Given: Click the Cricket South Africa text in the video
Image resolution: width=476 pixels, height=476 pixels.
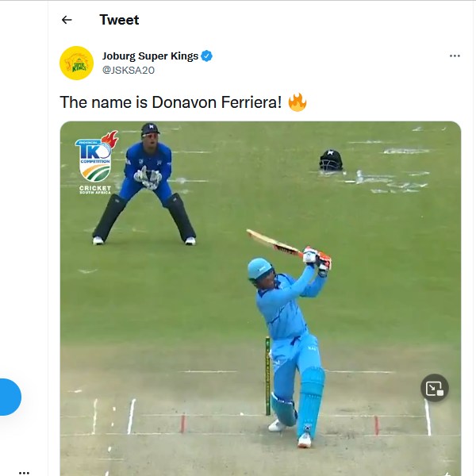Looking at the screenshot, I should pyautogui.click(x=95, y=191).
